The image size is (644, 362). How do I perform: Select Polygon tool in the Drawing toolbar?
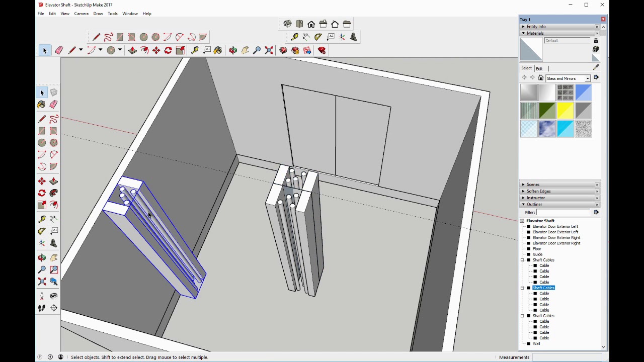pyautogui.click(x=155, y=37)
